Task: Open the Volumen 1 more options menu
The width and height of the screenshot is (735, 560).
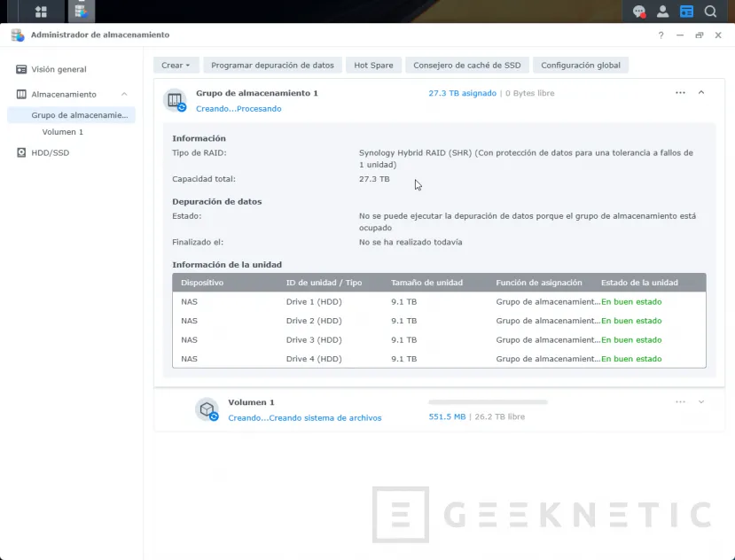Action: point(680,401)
